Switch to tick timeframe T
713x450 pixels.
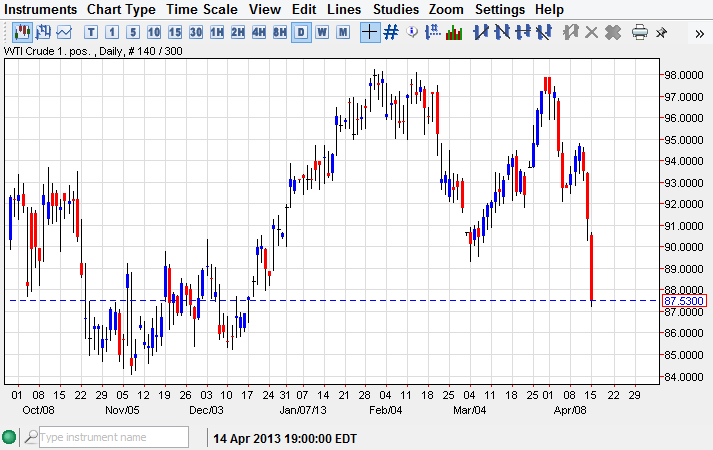pyautogui.click(x=91, y=32)
